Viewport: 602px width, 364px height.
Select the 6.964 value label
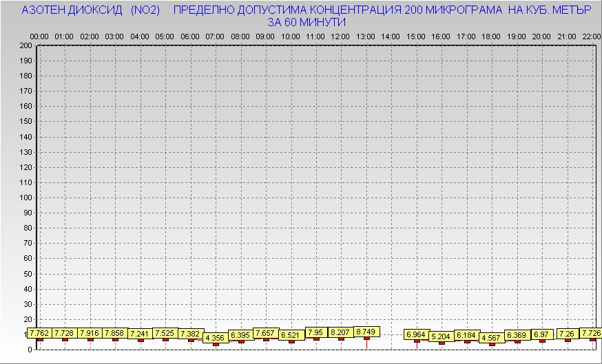416,334
